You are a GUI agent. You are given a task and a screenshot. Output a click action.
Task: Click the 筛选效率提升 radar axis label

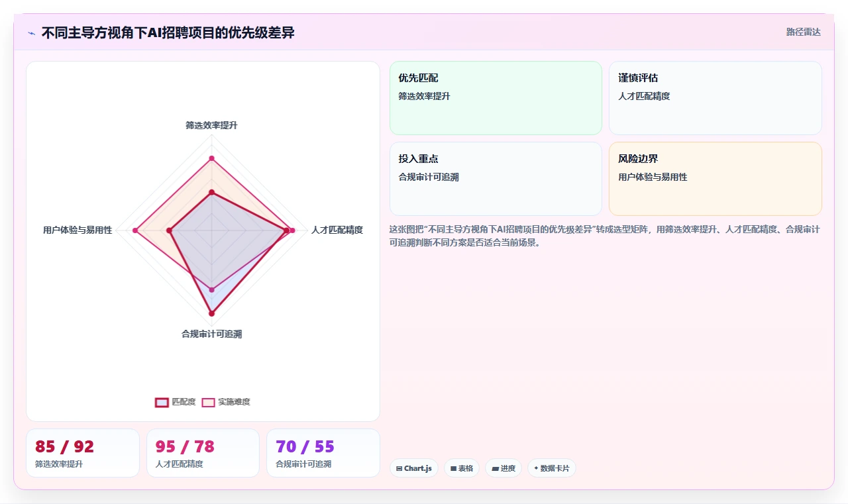click(x=211, y=125)
